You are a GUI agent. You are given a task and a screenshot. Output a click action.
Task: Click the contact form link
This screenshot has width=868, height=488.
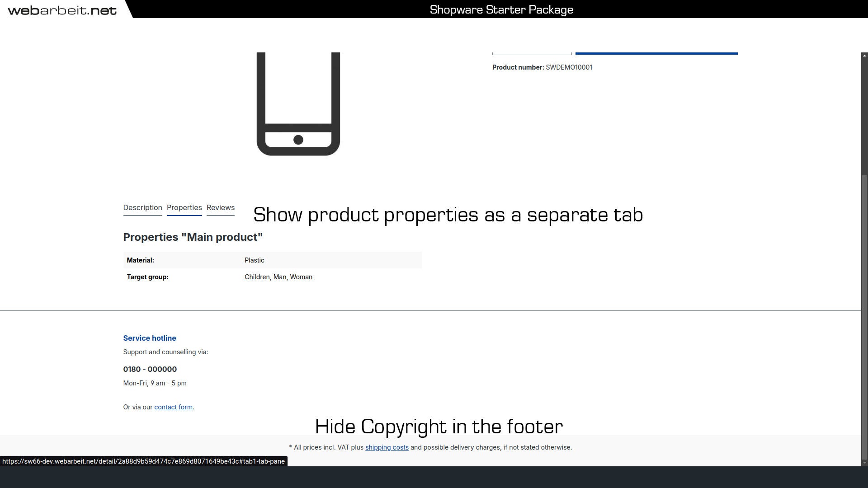click(173, 407)
